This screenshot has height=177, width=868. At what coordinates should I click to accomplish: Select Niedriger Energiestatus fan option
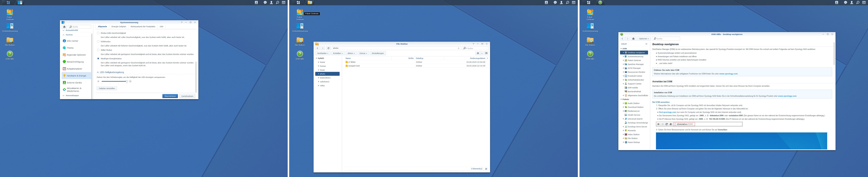[98, 58]
